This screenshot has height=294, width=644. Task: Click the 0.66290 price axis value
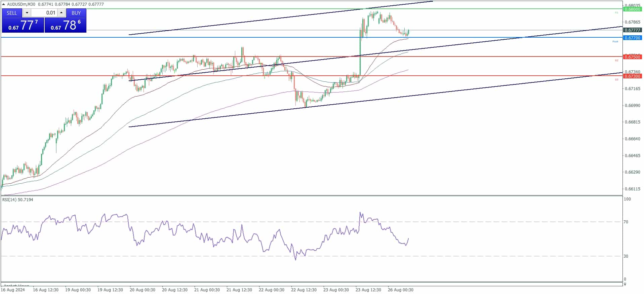632,172
